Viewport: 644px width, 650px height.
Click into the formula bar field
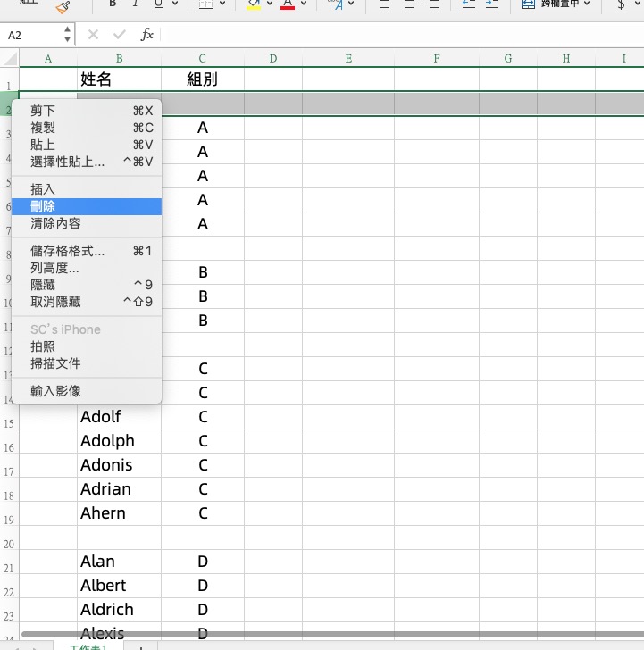[x=402, y=35]
